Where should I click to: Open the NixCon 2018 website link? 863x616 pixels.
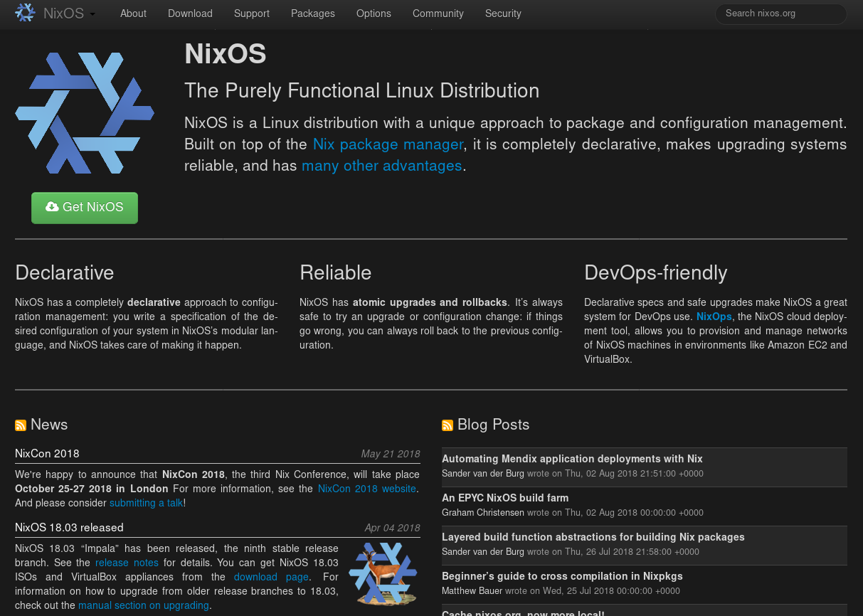pyautogui.click(x=367, y=489)
